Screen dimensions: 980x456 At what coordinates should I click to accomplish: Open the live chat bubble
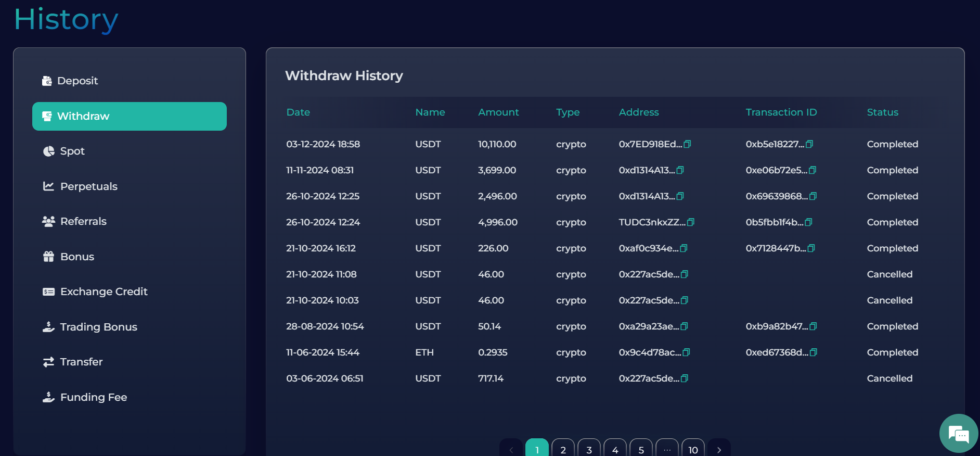click(958, 433)
